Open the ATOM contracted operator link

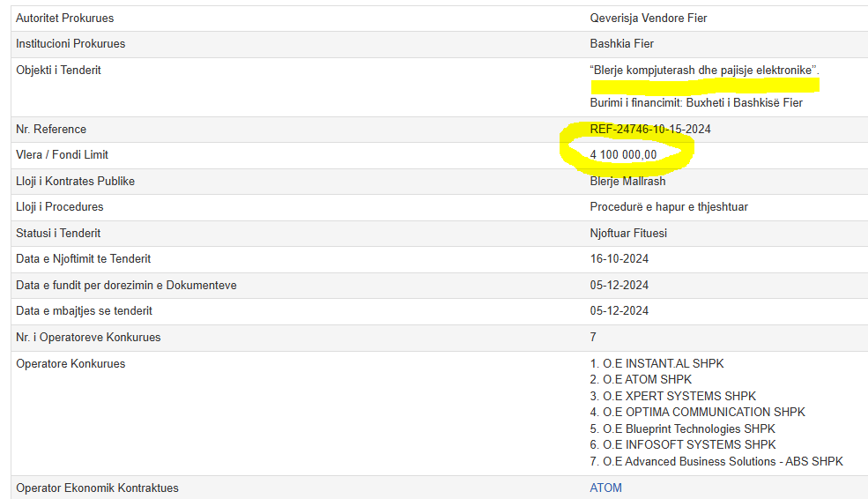tap(605, 488)
